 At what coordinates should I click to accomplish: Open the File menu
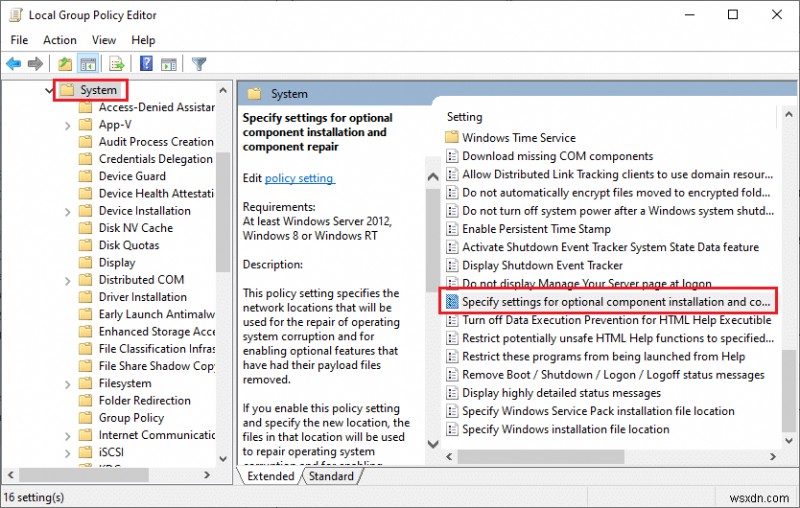click(19, 40)
